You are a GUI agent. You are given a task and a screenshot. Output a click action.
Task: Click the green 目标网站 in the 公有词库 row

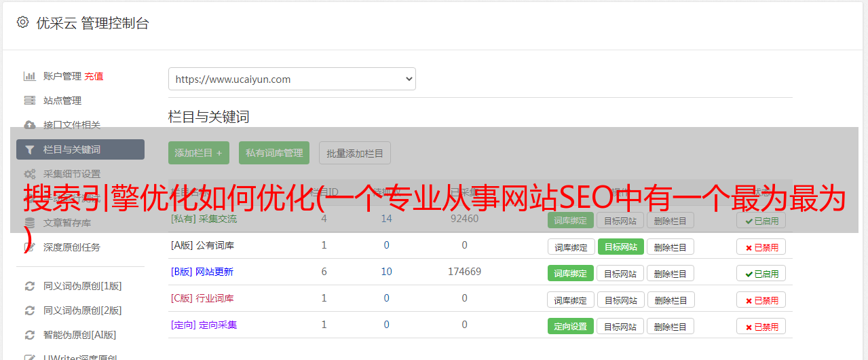620,247
